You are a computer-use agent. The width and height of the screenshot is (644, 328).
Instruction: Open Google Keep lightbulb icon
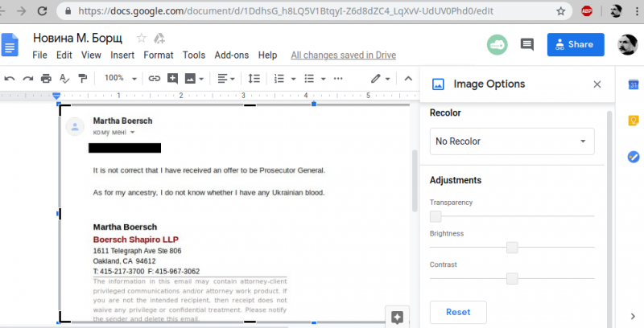[x=633, y=121]
